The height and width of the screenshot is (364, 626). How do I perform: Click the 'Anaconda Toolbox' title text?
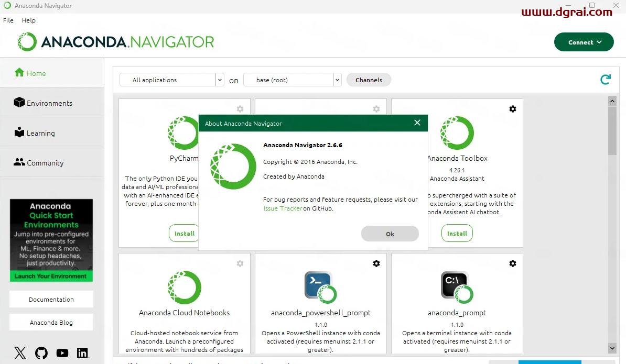(x=458, y=158)
